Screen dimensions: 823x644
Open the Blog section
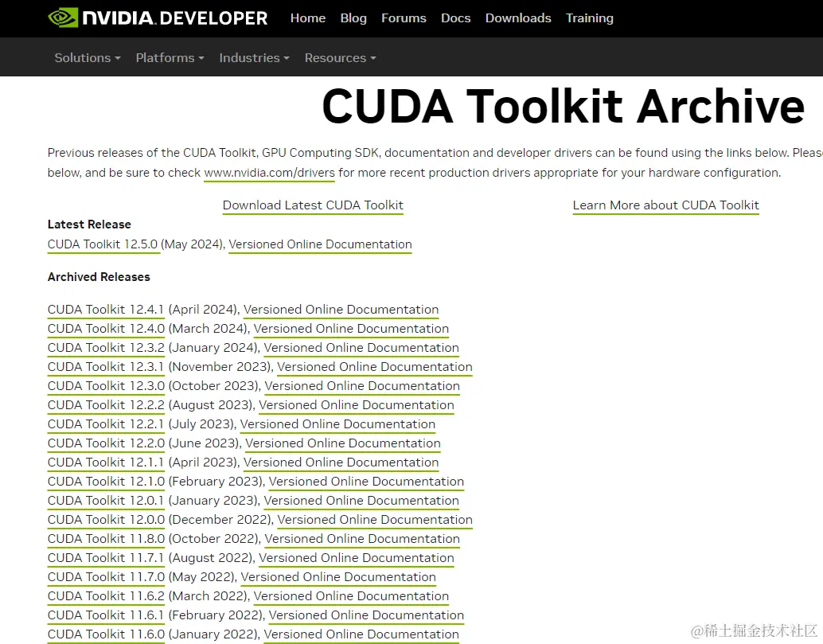353,18
